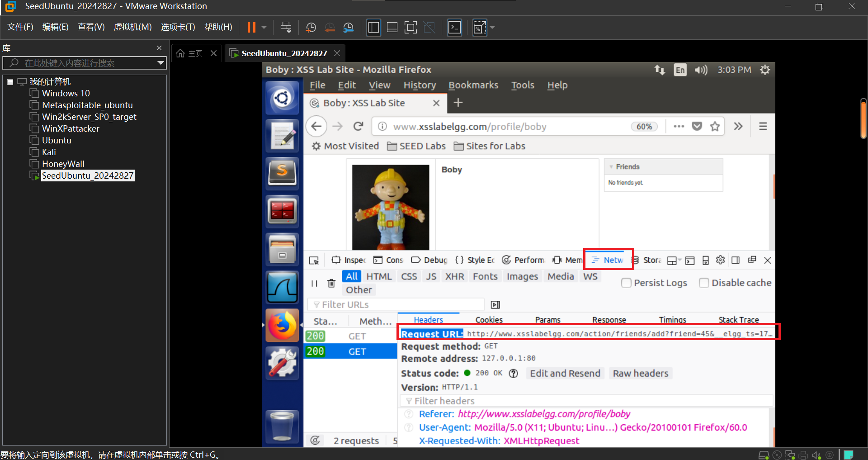Enable the Disable cache checkbox

tap(704, 283)
